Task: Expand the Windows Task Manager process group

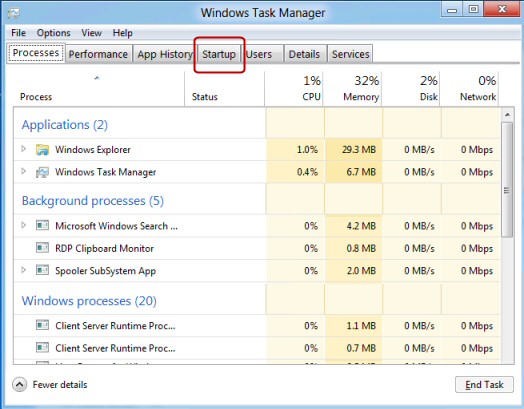Action: [23, 171]
